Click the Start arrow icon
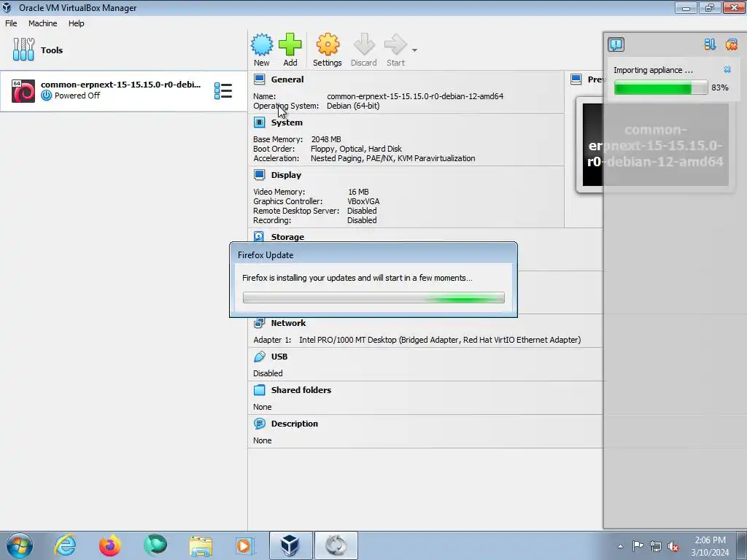747x560 pixels. (395, 44)
